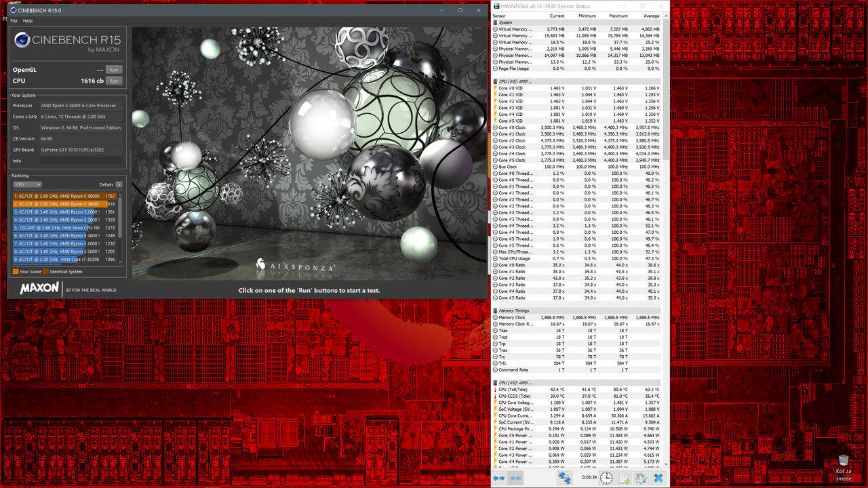The image size is (868, 488).
Task: Run the CPU benchmark test
Action: tap(114, 81)
